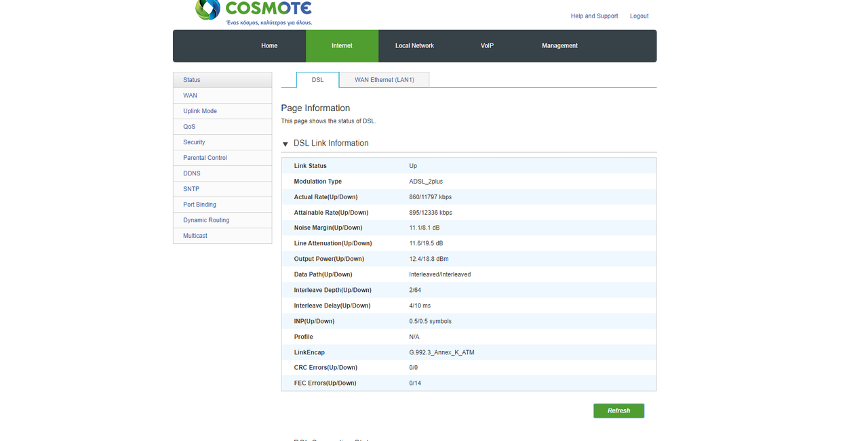The image size is (868, 441).
Task: Click the 'Link Status' label
Action: 310,166
